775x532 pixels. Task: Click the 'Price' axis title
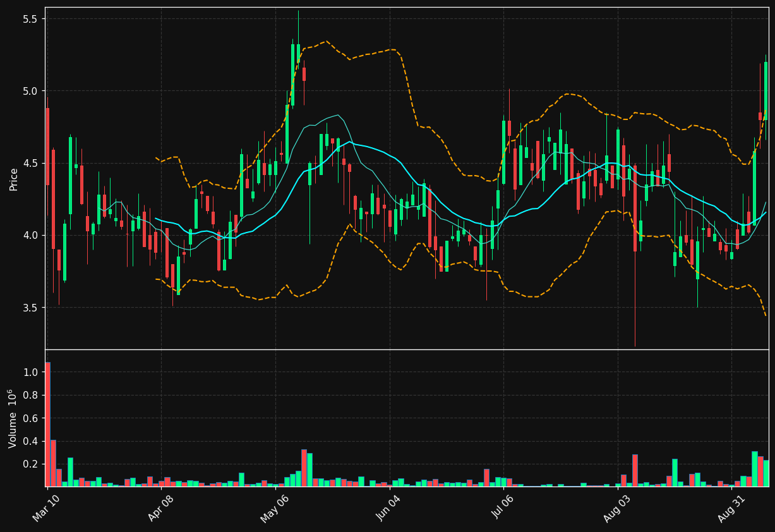[13, 179]
